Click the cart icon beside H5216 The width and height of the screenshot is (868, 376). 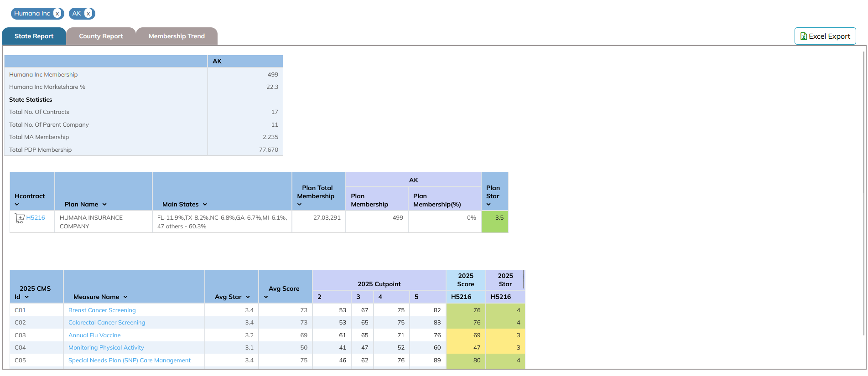[19, 218]
